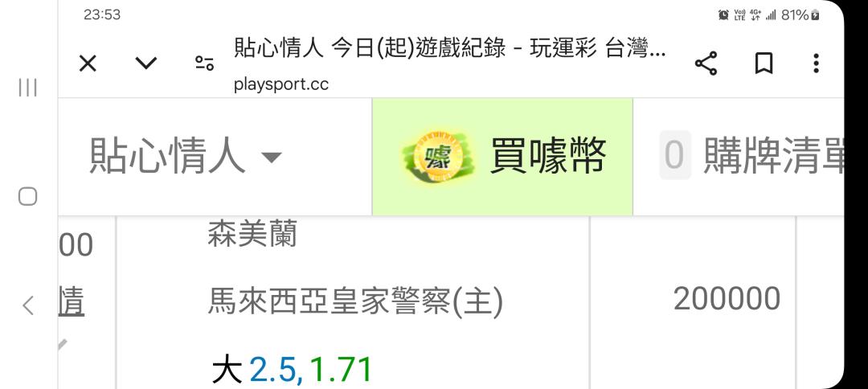The width and height of the screenshot is (868, 389).
Task: Tap the Android home button
Action: pyautogui.click(x=27, y=196)
